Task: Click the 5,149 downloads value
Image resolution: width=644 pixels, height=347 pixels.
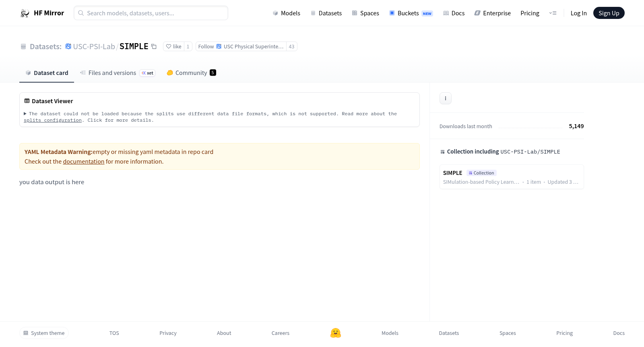Action: pos(576,126)
